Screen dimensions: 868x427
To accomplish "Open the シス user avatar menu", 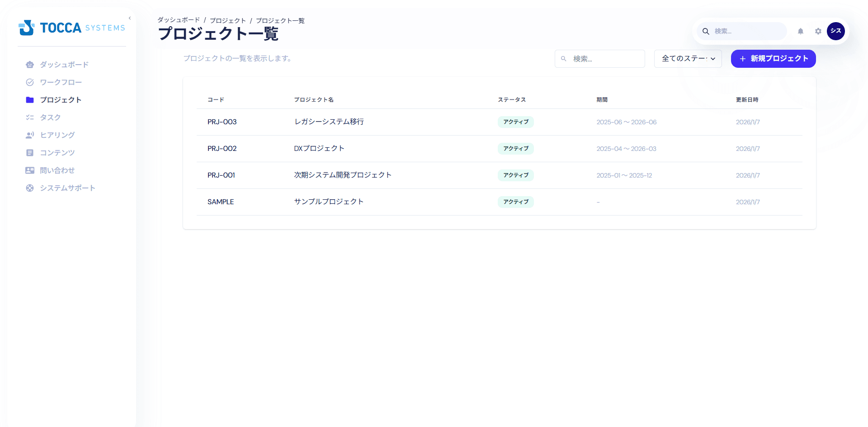I will click(x=836, y=31).
